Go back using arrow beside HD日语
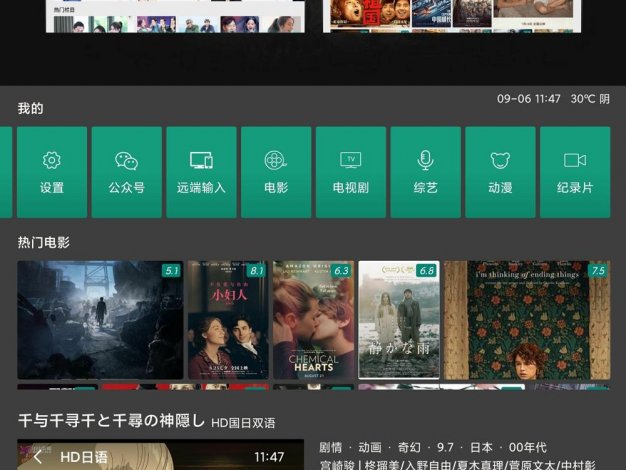The width and height of the screenshot is (626, 470). point(38,457)
